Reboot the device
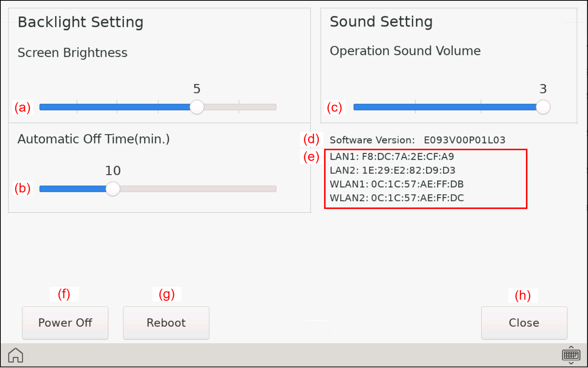Image resolution: width=588 pixels, height=368 pixels. coord(166,323)
